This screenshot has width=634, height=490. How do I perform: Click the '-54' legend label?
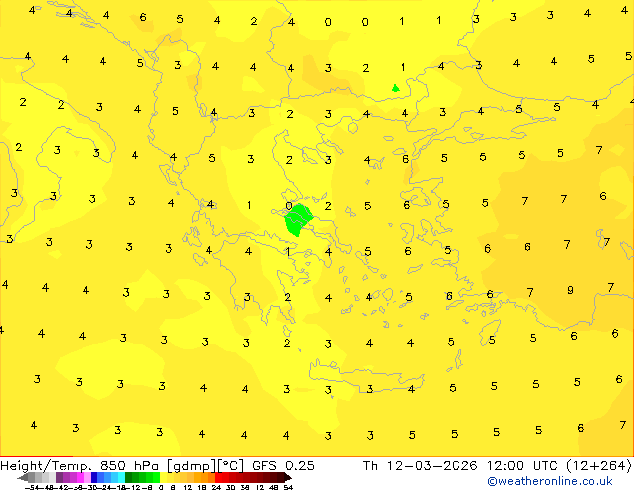(x=32, y=487)
